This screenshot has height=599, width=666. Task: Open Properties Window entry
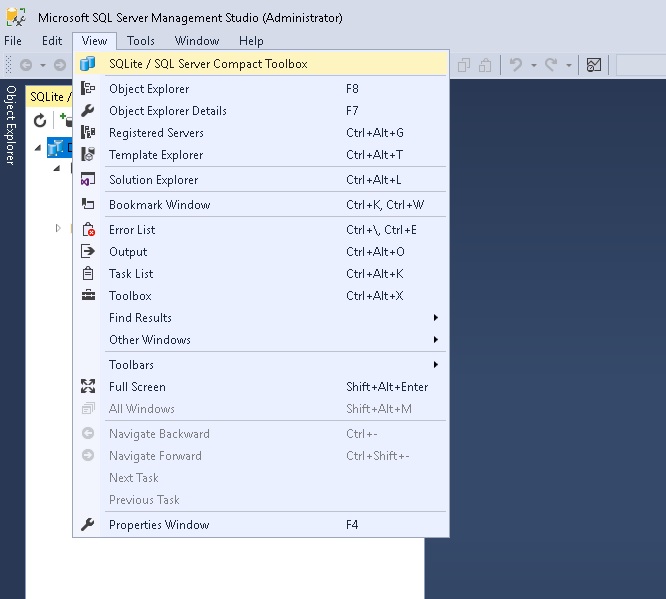[261, 525]
